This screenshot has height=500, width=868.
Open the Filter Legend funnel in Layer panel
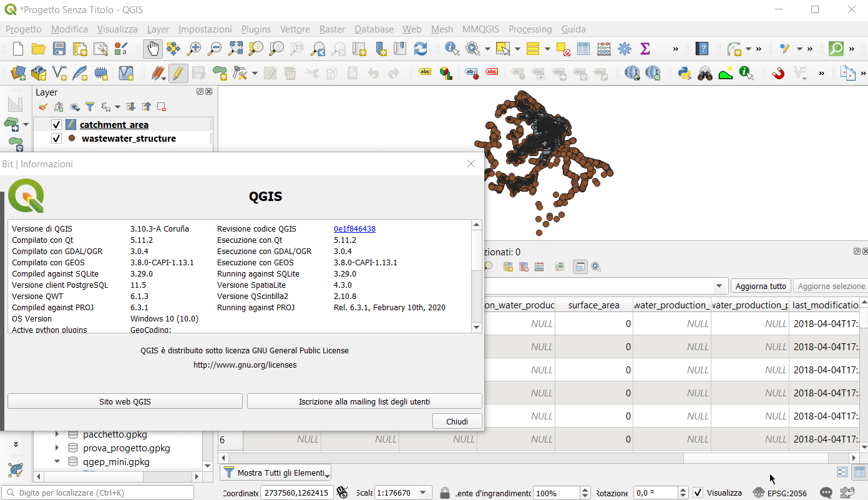point(90,107)
